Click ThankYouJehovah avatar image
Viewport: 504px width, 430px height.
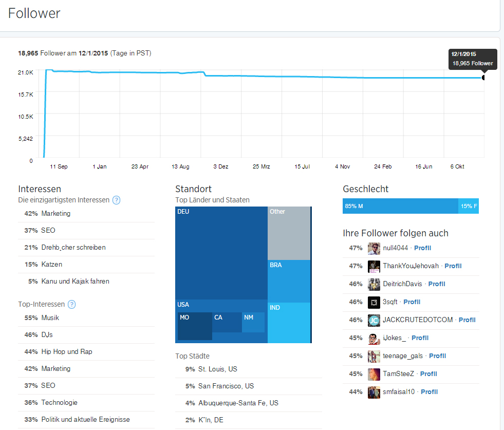tap(374, 266)
